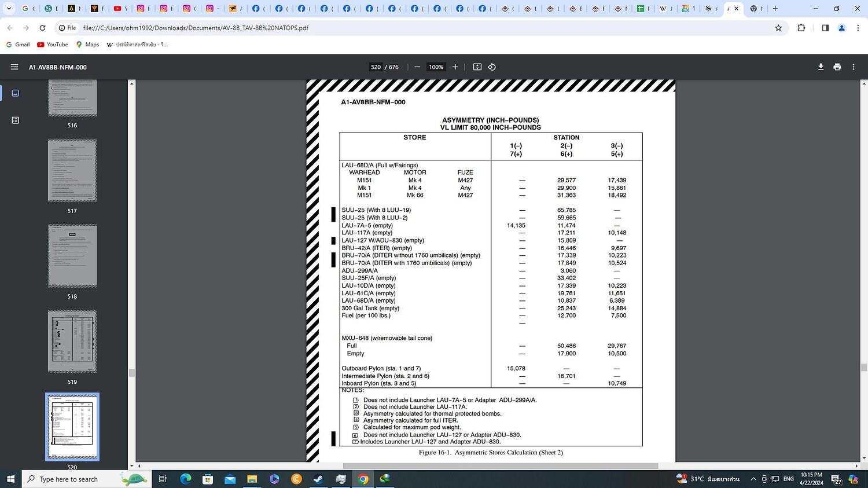Click the fit to page button
The width and height of the screenshot is (868, 488).
[477, 67]
